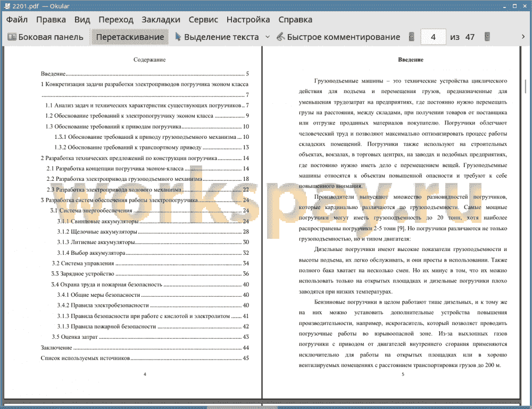Click entry 'Список используемых источников'
532x409 pixels.
(145, 358)
